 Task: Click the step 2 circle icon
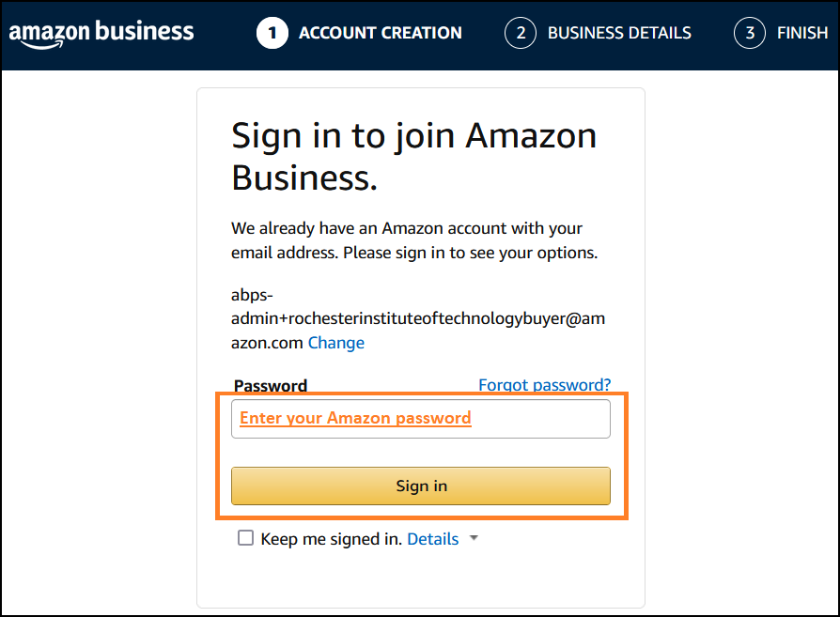coord(521,34)
